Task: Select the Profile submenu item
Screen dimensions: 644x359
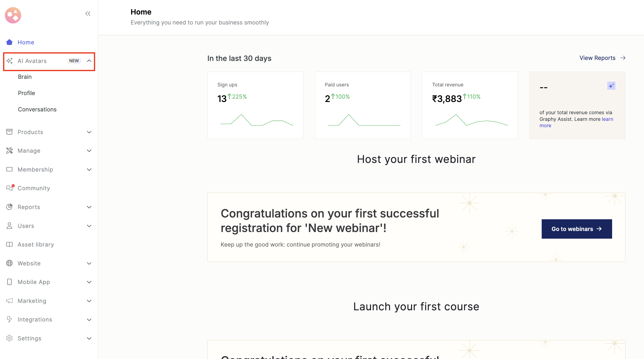Action: click(x=27, y=93)
